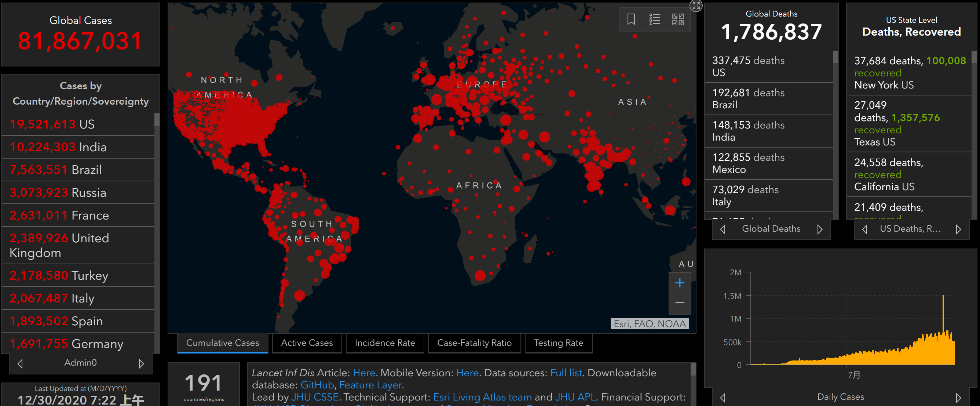Screen dimensions: 980x406
Task: Select Italy in the cases list
Action: pyautogui.click(x=78, y=298)
